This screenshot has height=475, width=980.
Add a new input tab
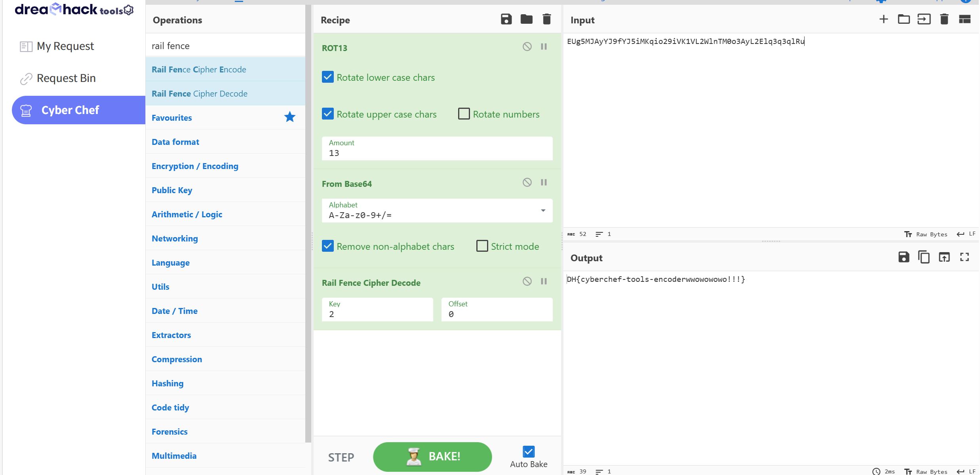click(x=883, y=19)
